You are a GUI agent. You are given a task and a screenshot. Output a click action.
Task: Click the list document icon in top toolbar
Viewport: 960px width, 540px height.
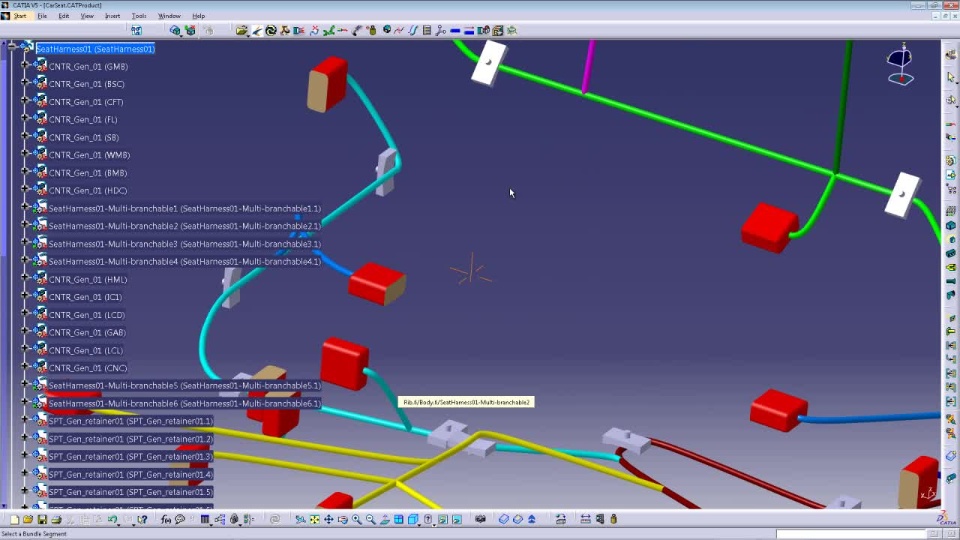pos(427,30)
